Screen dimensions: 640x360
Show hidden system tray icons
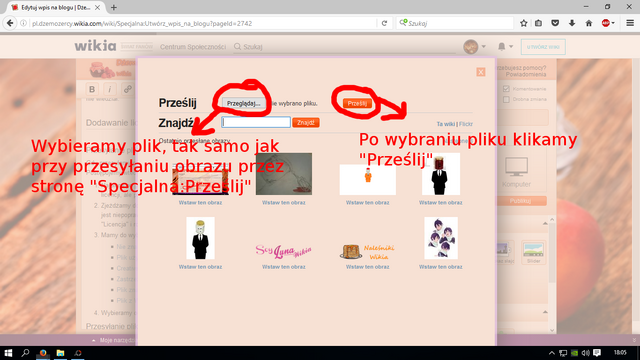pos(551,353)
